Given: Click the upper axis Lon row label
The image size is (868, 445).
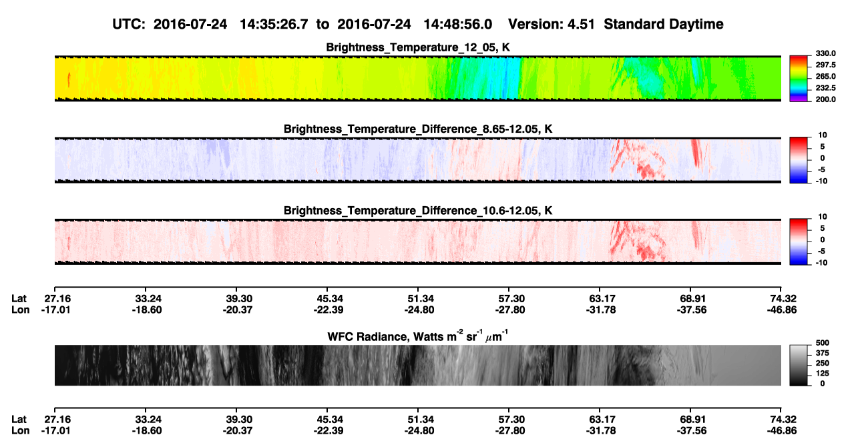Looking at the screenshot, I should click(21, 310).
